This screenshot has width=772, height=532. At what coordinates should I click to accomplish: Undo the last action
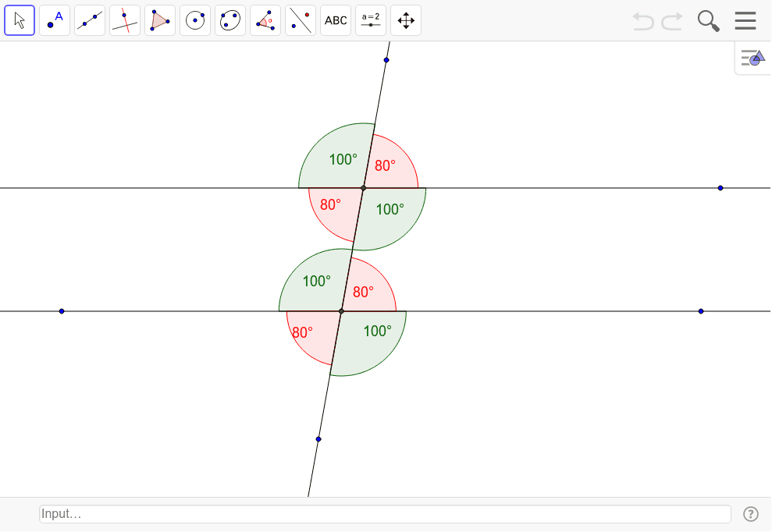click(643, 21)
